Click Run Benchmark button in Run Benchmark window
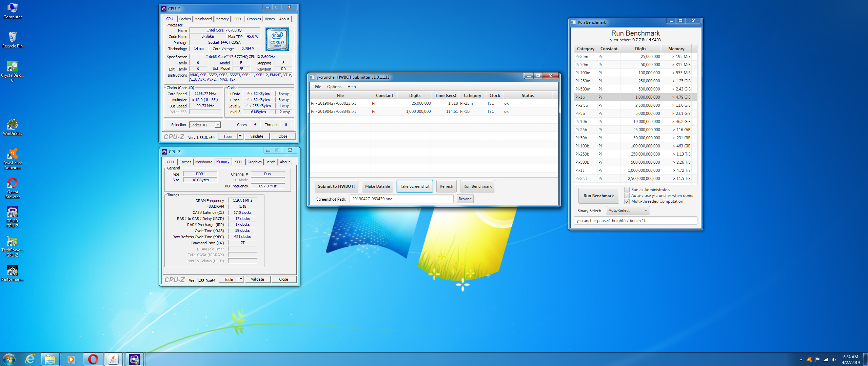This screenshot has width=868, height=366. [598, 196]
